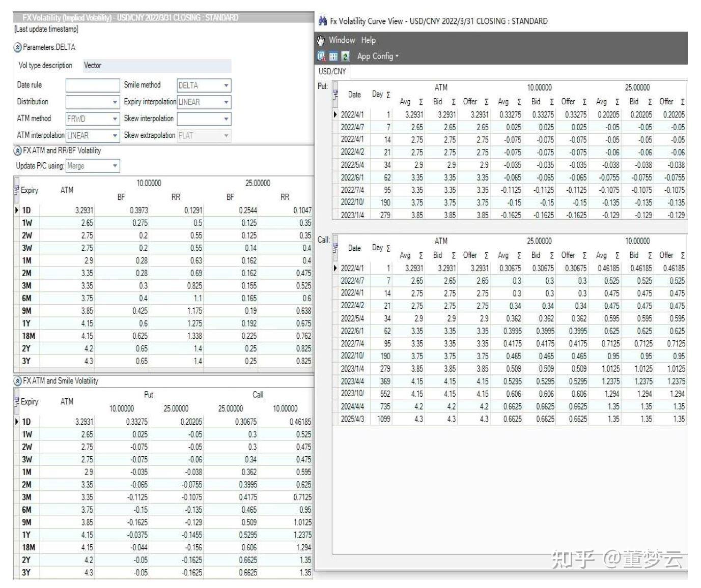
Task: Click the sort icon in Call grid top-left corner
Action: click(335, 247)
